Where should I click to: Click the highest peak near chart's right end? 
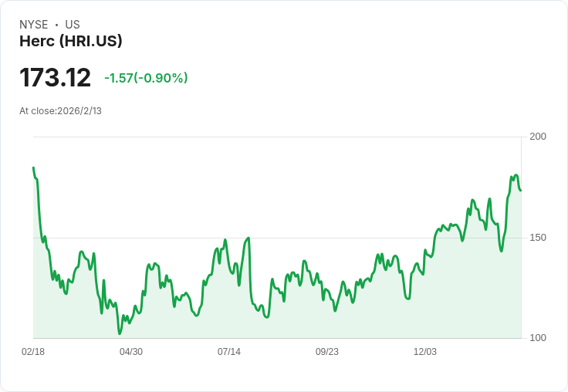coord(516,175)
